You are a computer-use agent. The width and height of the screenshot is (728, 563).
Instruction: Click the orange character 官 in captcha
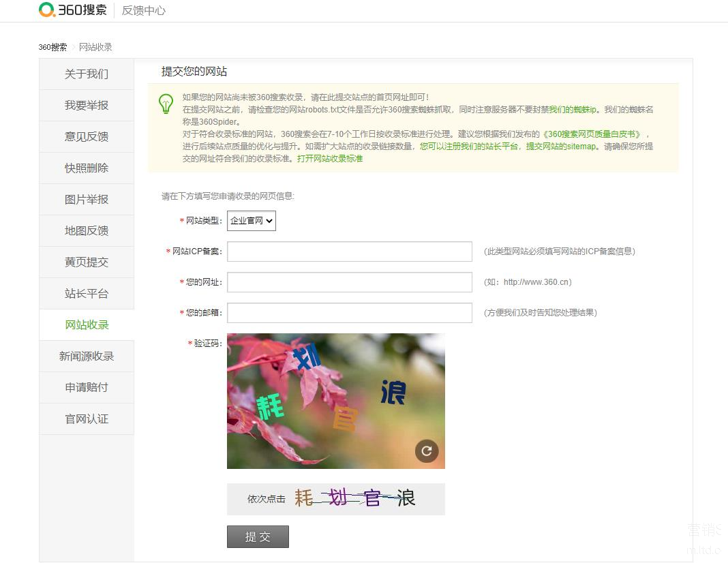344,419
